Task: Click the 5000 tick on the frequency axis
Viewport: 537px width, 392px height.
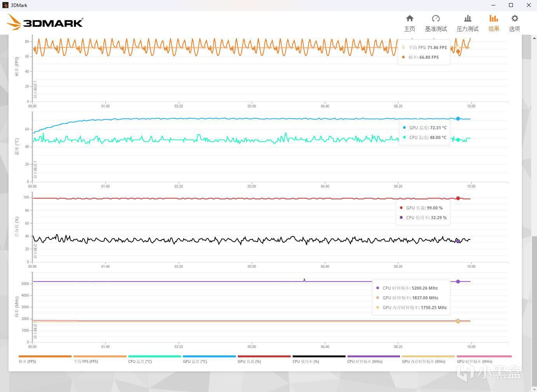Action: click(x=25, y=284)
